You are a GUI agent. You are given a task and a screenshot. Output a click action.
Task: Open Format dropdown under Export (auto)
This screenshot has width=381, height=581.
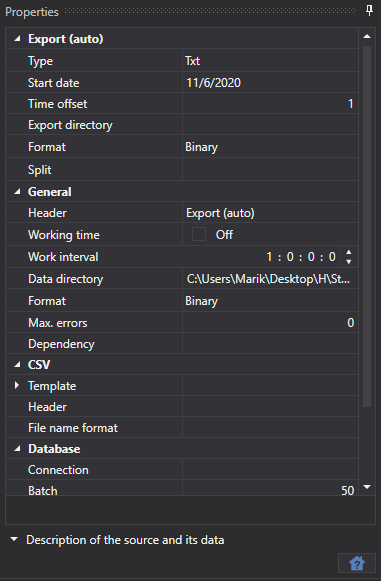[x=270, y=147]
